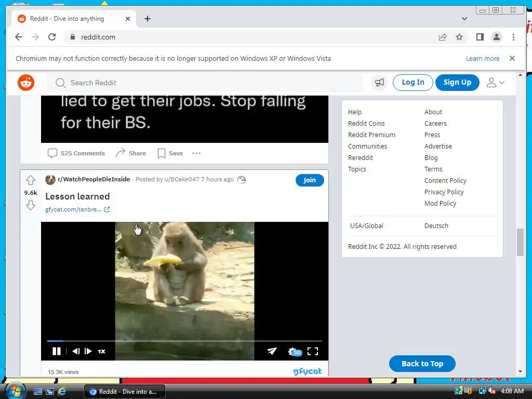Viewport: 532px width, 399px height.
Task: Click the taskbar Reddit Chromium button
Action: pos(125,392)
